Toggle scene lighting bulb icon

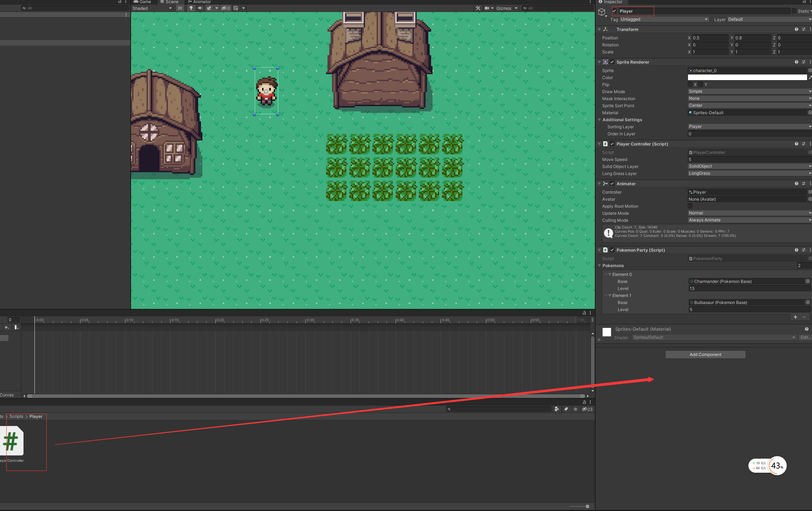tap(191, 8)
